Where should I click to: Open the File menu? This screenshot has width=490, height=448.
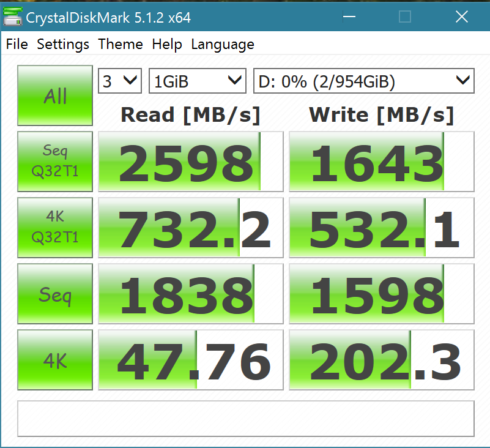click(17, 45)
